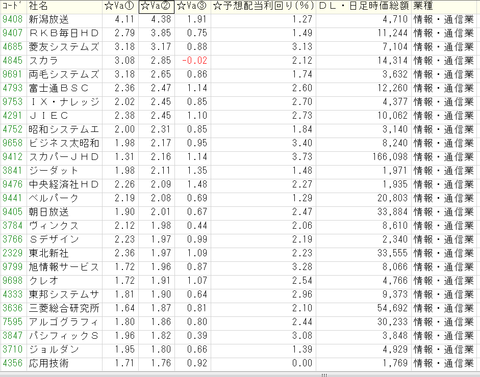480x377 pixels.
Task: Select market cap value 1,769
Action: (x=395, y=363)
